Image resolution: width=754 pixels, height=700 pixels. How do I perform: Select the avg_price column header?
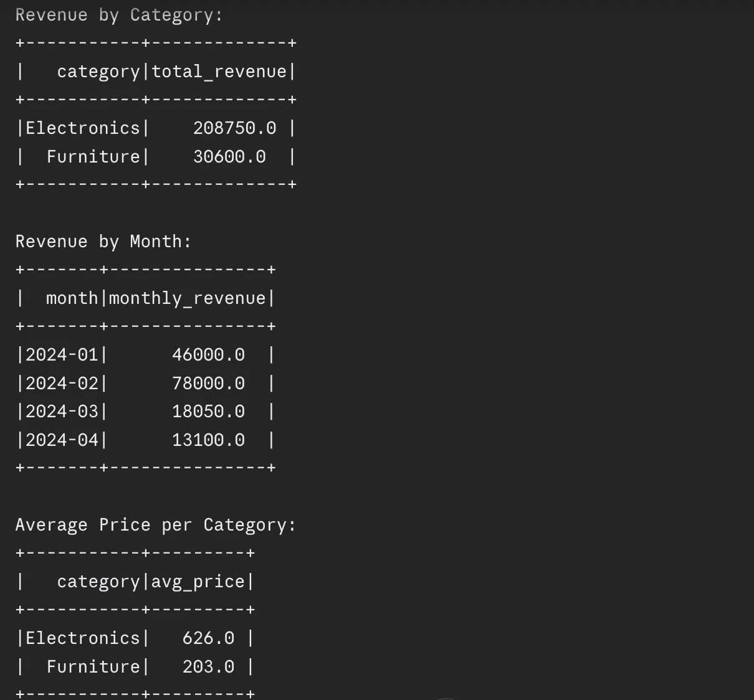(198, 582)
